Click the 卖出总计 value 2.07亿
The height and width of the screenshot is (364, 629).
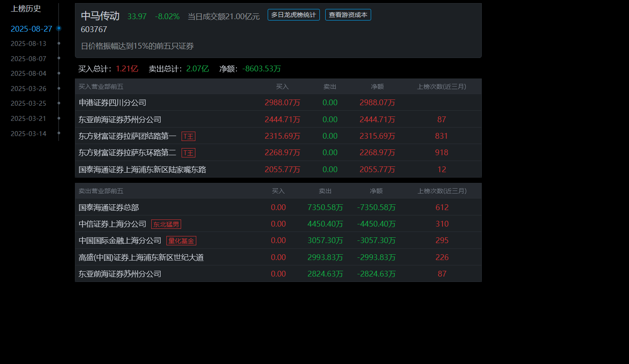pos(198,69)
